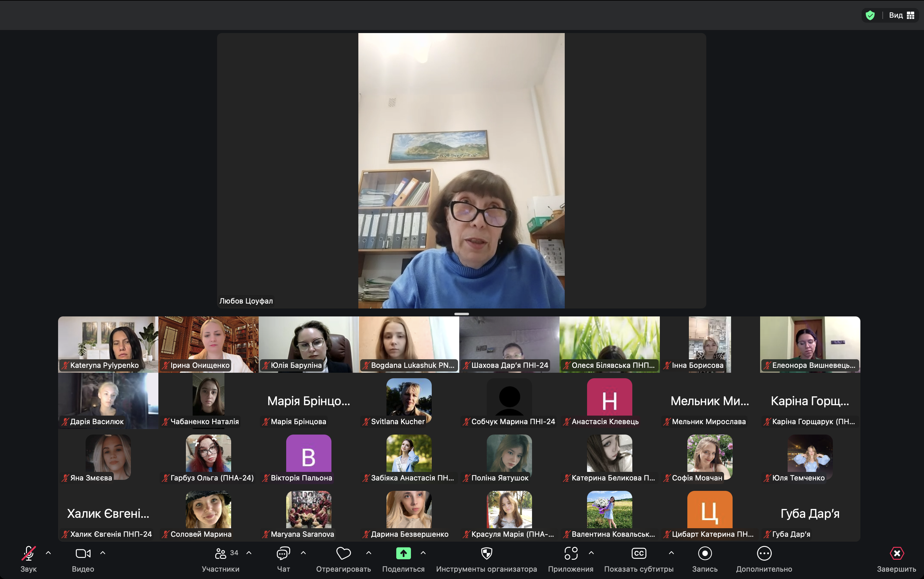The image size is (924, 579).
Task: Open the Вид layout menu
Action: pos(901,15)
